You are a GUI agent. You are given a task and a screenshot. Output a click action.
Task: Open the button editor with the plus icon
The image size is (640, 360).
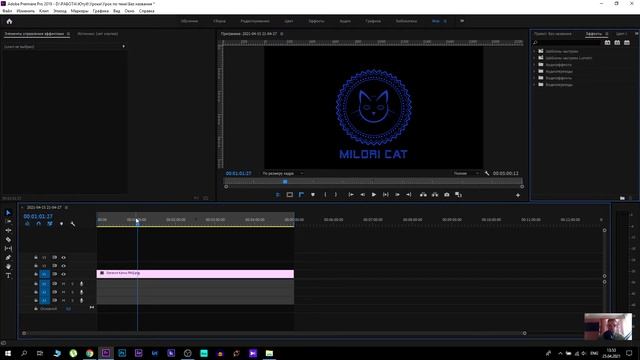click(x=518, y=195)
